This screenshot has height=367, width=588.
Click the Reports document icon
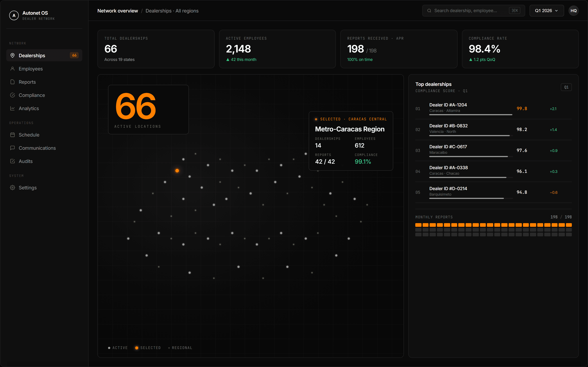coord(13,82)
